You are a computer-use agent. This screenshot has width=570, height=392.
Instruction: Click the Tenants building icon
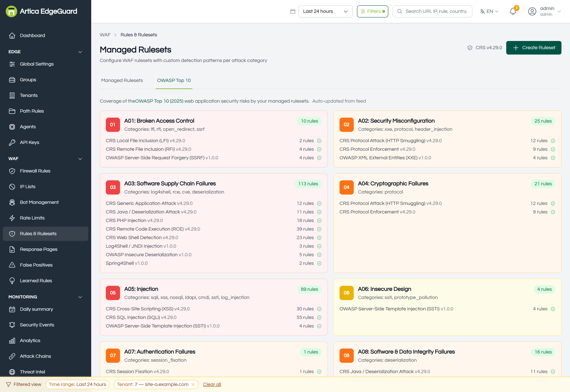pos(12,96)
